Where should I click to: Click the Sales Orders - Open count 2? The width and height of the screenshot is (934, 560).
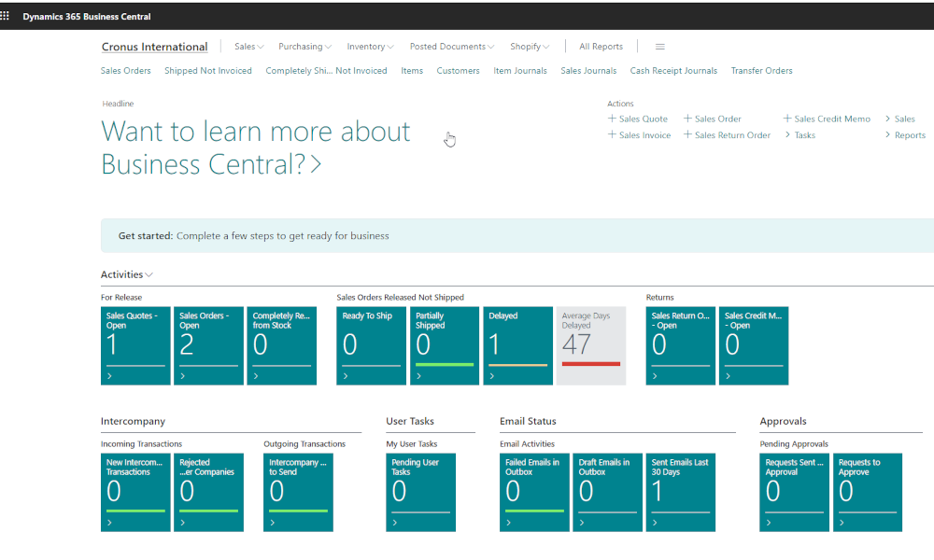[x=187, y=344]
